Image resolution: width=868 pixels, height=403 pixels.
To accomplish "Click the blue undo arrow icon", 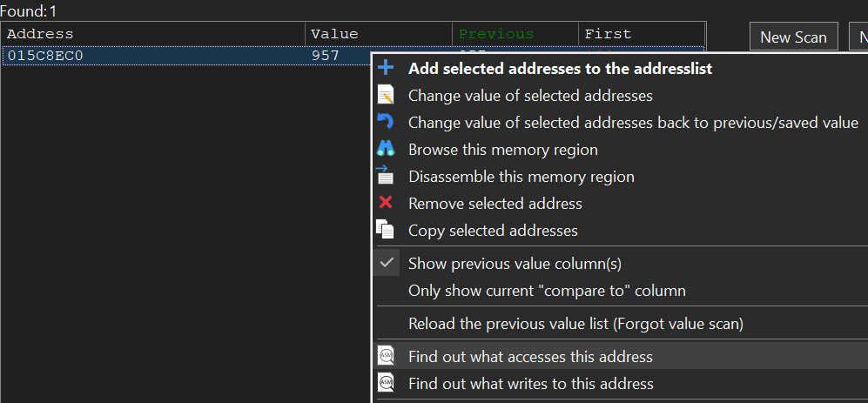I will [x=386, y=123].
